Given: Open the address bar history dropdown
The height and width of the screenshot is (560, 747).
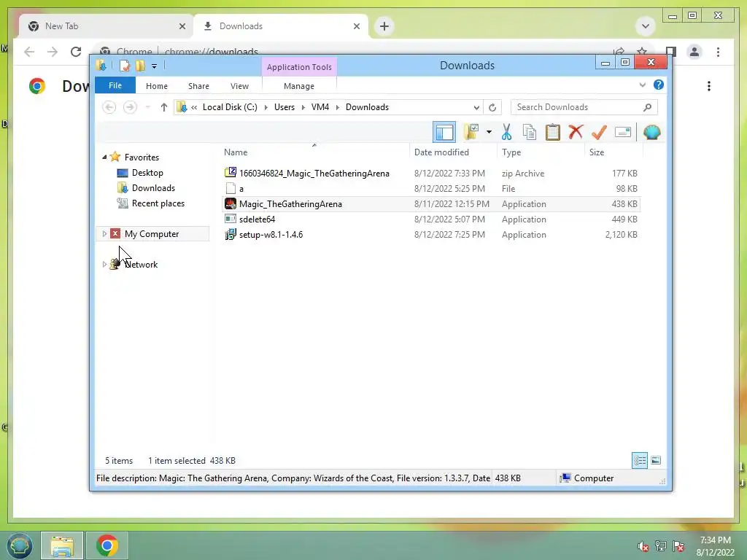Looking at the screenshot, I should tap(476, 108).
